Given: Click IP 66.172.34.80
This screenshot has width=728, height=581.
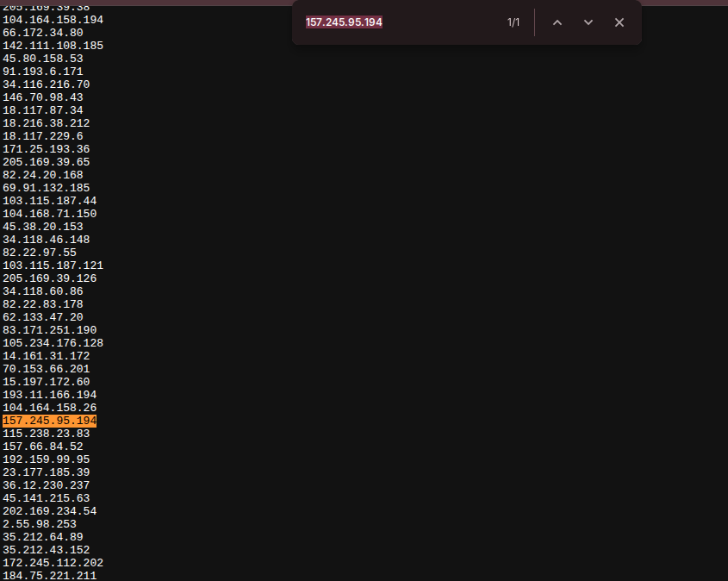Looking at the screenshot, I should [x=43, y=33].
